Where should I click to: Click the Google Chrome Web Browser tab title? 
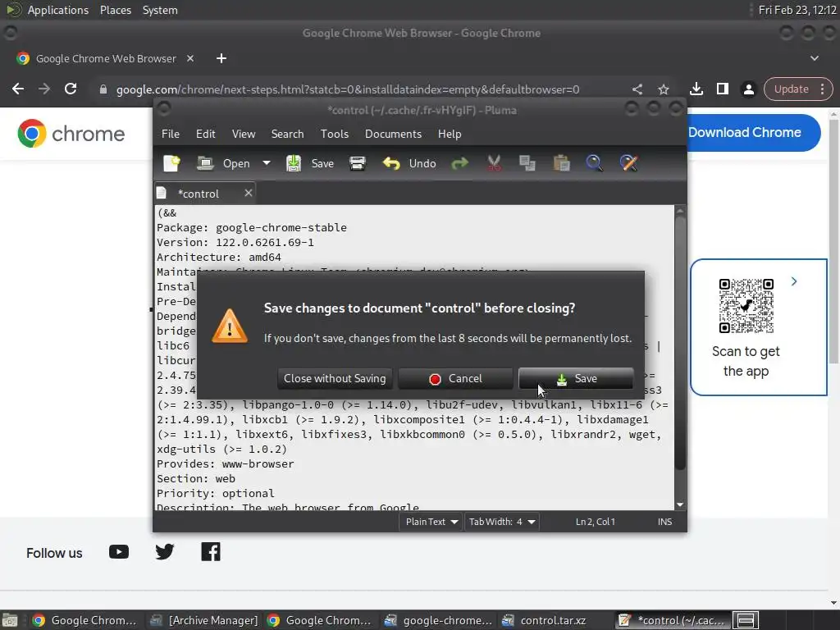point(106,58)
